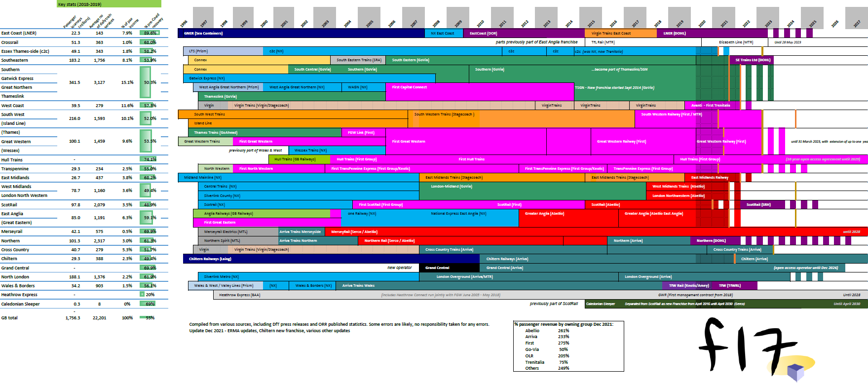
Task: Select the 'Crossrail' row label
Action: point(10,42)
